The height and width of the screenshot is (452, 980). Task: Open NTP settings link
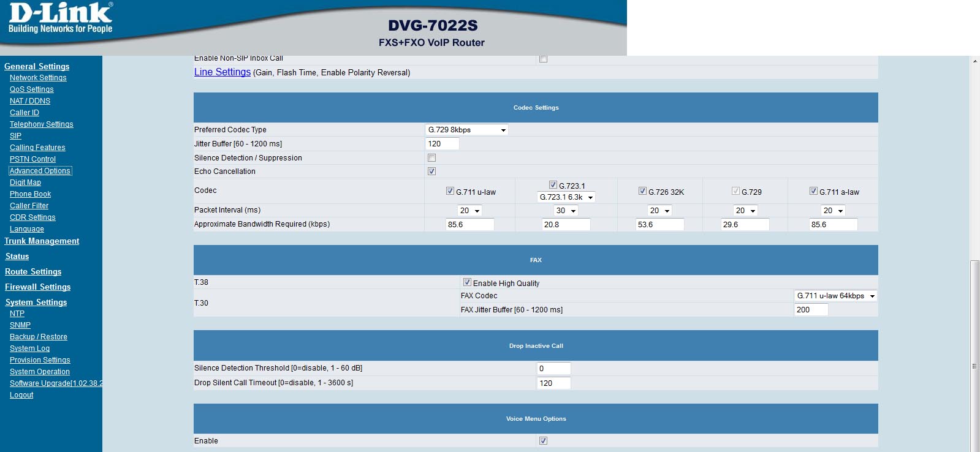(17, 314)
